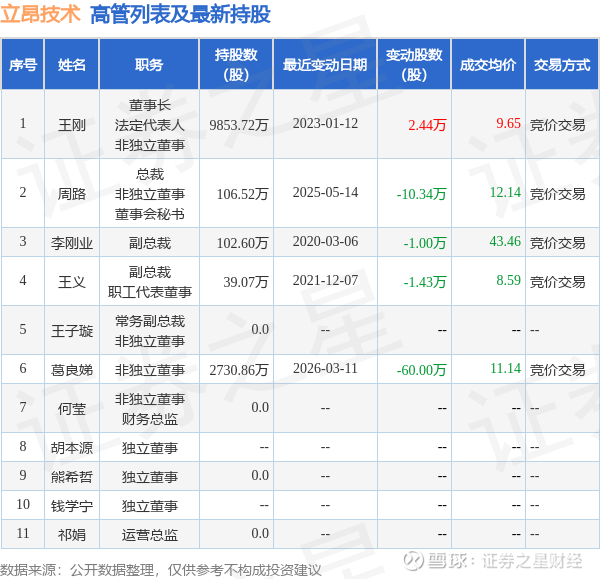
Task: Select the 变动股数(股) column header
Action: [x=414, y=65]
